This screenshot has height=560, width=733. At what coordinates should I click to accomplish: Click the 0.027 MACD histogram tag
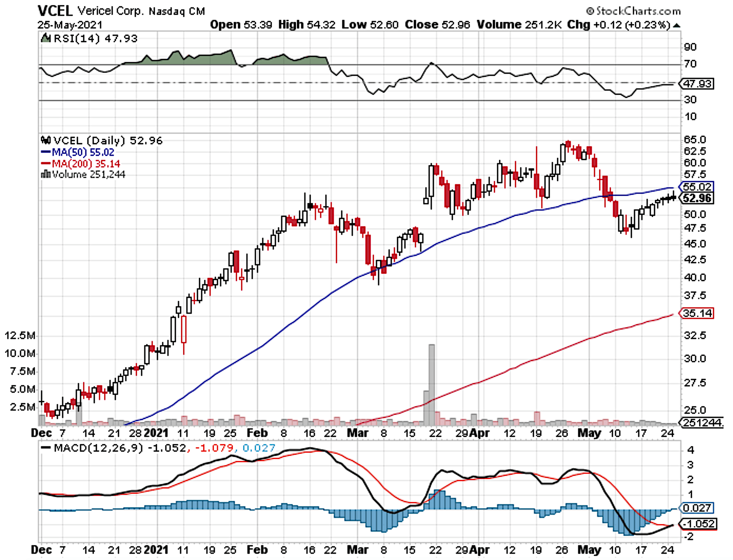(x=697, y=508)
